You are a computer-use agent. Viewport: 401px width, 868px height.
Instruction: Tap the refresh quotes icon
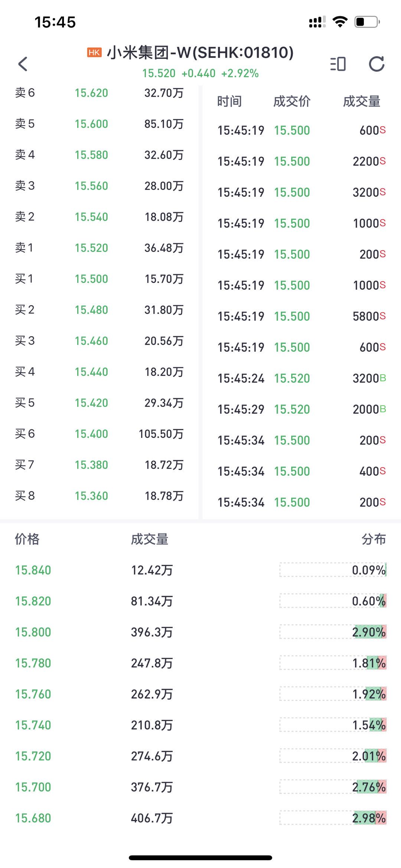click(376, 64)
